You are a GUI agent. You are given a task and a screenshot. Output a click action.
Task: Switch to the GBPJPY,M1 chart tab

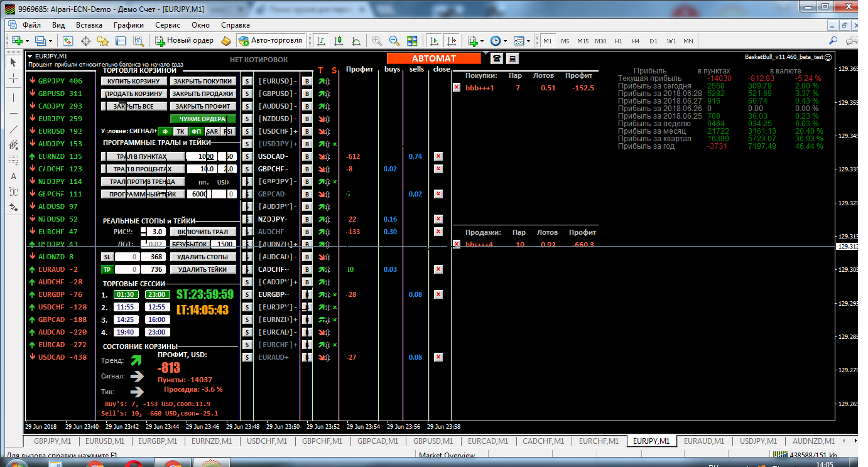click(x=53, y=441)
